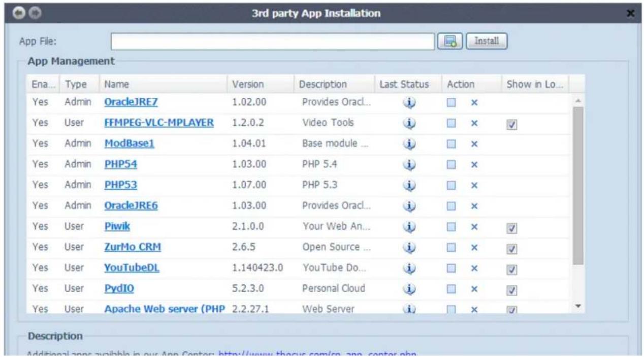Check the Action box for FFMPEG-VLC-MPLAYER
Screen dimensions: 644x357
(x=451, y=124)
